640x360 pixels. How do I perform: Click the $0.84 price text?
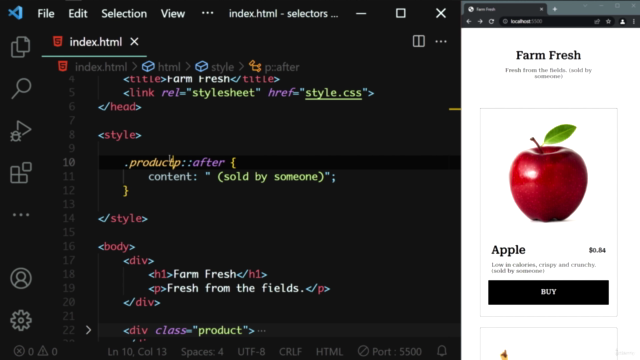point(597,250)
